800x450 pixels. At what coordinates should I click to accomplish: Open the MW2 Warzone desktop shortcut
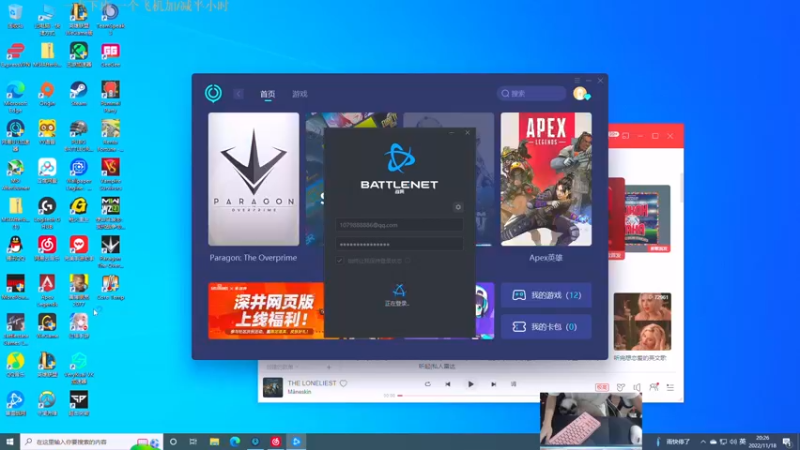coord(110,213)
